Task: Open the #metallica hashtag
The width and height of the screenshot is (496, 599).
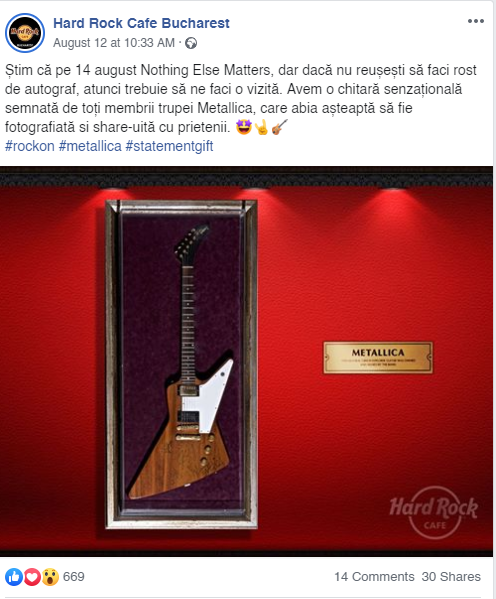Action: (90, 146)
